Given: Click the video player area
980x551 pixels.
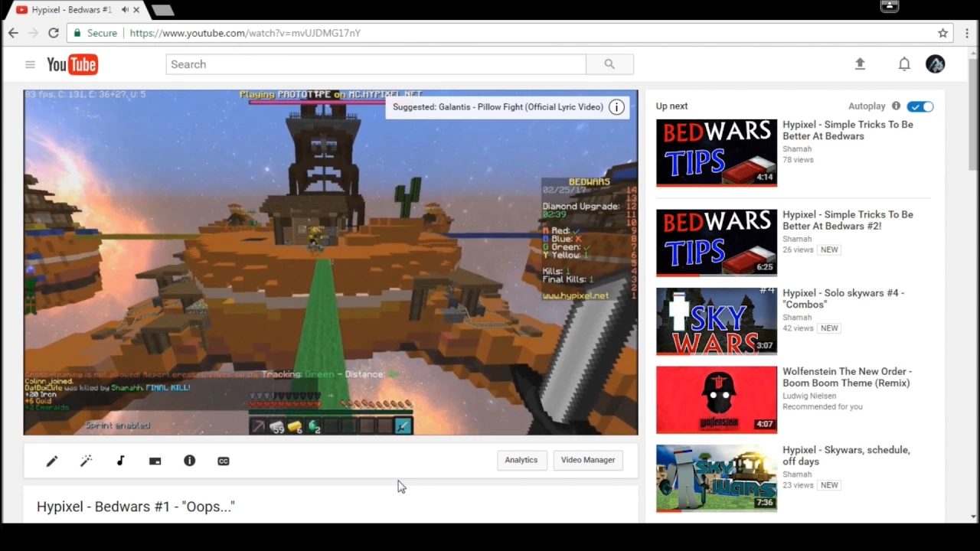Looking at the screenshot, I should coord(331,262).
